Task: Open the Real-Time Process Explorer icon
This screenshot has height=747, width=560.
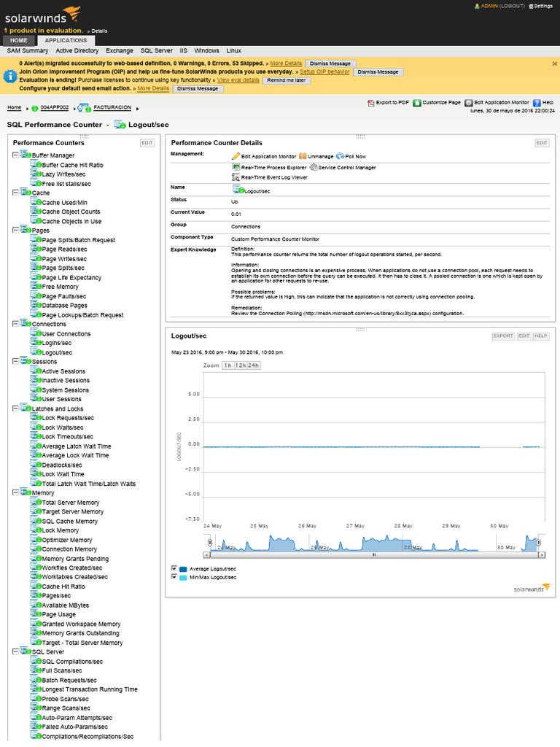Action: [236, 167]
